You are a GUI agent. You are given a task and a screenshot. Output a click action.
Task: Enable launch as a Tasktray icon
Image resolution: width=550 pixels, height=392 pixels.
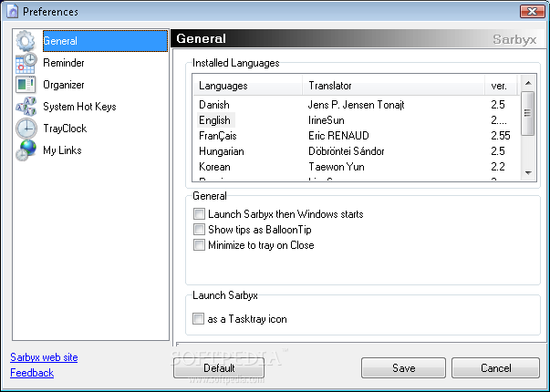198,319
